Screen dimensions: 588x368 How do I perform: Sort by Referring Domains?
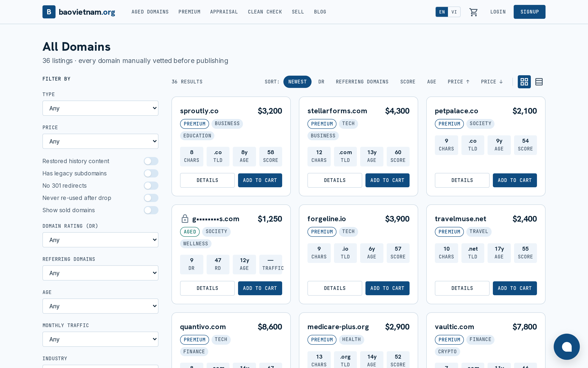[x=362, y=82]
